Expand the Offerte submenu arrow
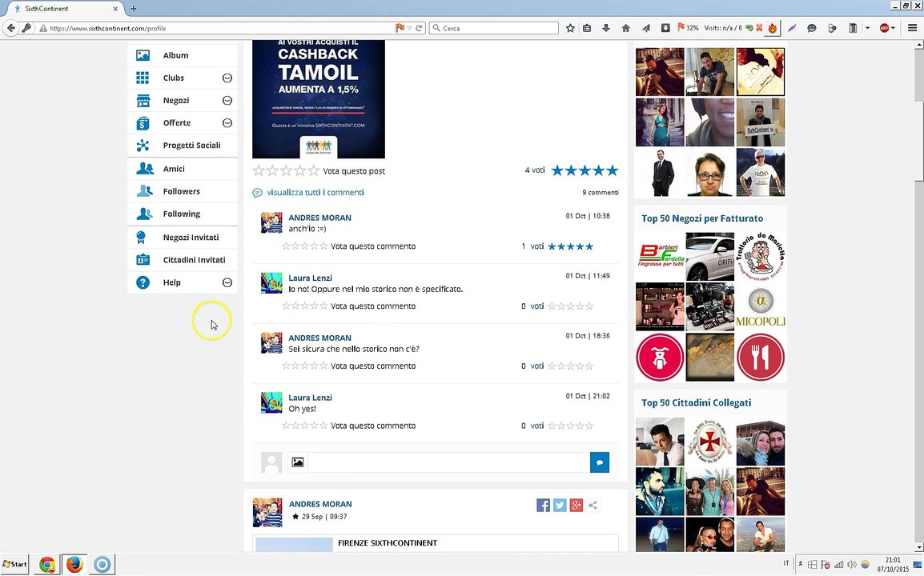Viewport: 924px width, 576px height. click(227, 122)
